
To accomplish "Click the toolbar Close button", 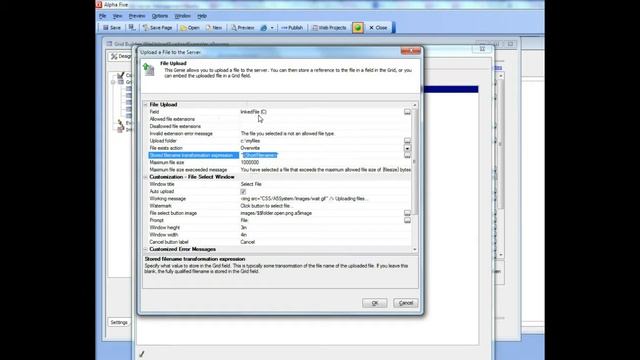I will (x=378, y=28).
